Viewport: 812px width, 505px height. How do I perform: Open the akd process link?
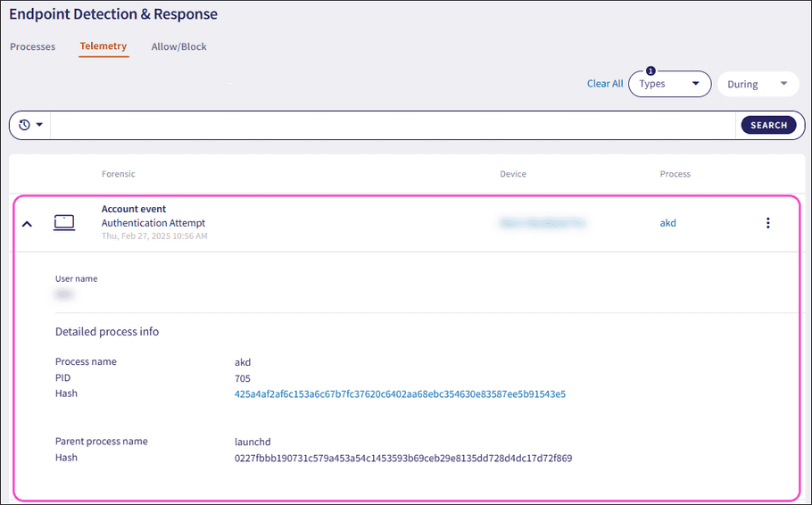[667, 223]
